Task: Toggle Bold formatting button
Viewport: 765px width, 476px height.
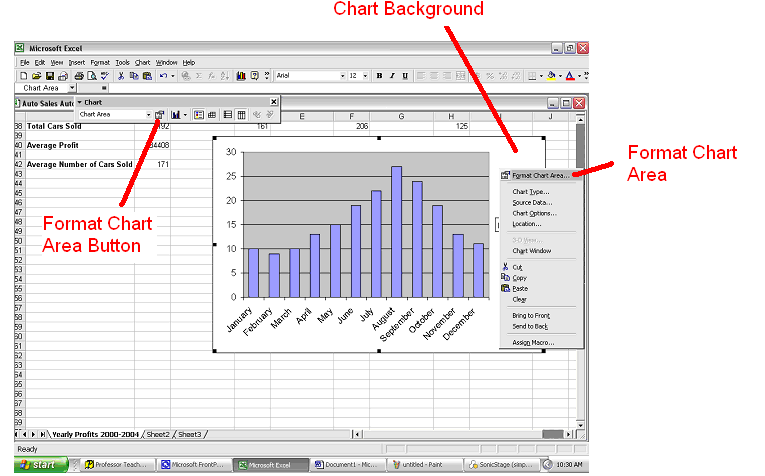Action: pos(379,76)
